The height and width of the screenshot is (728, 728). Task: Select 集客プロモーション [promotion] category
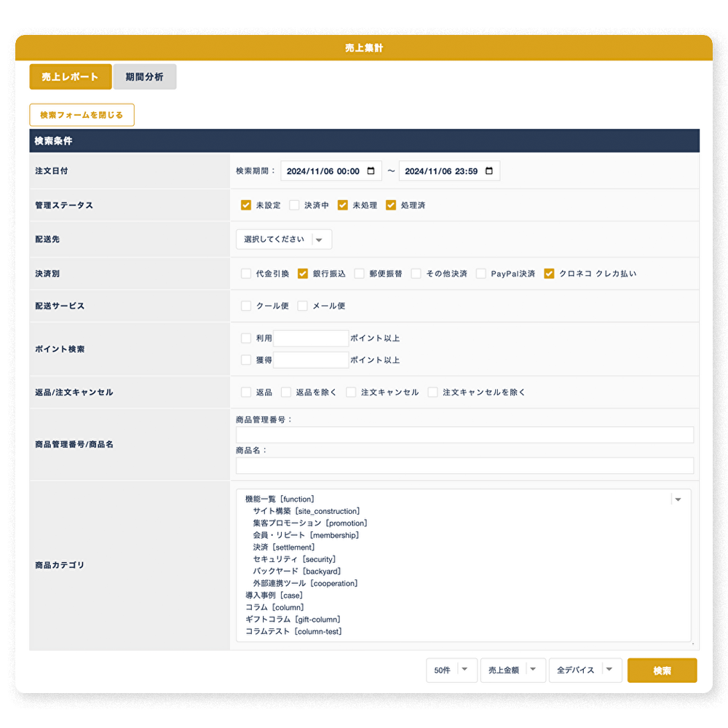point(310,523)
